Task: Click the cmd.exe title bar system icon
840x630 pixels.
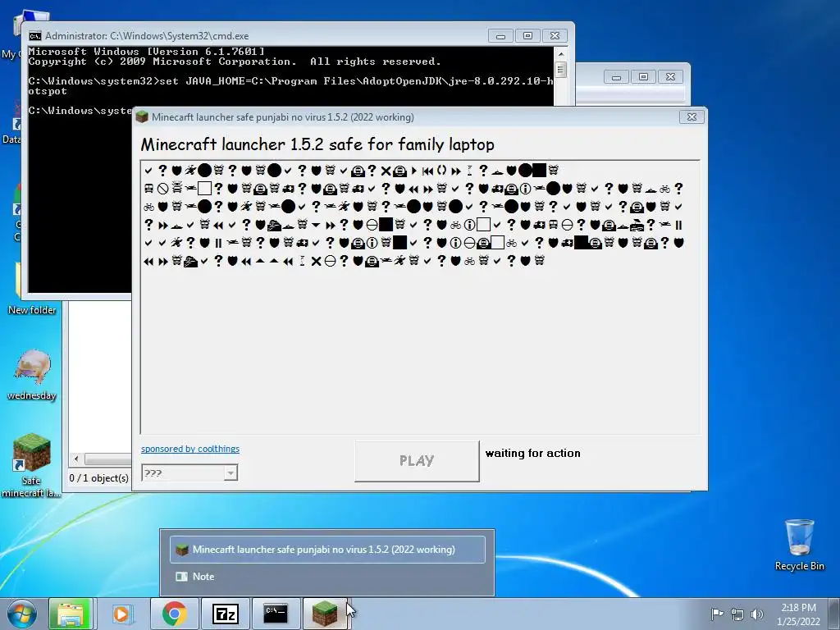Action: point(34,36)
